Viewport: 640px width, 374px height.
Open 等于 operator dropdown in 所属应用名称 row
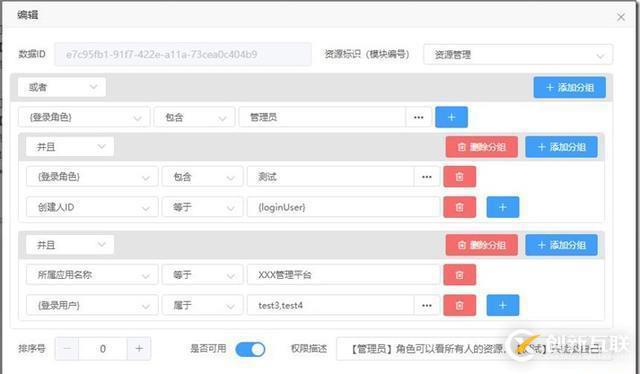coord(202,275)
